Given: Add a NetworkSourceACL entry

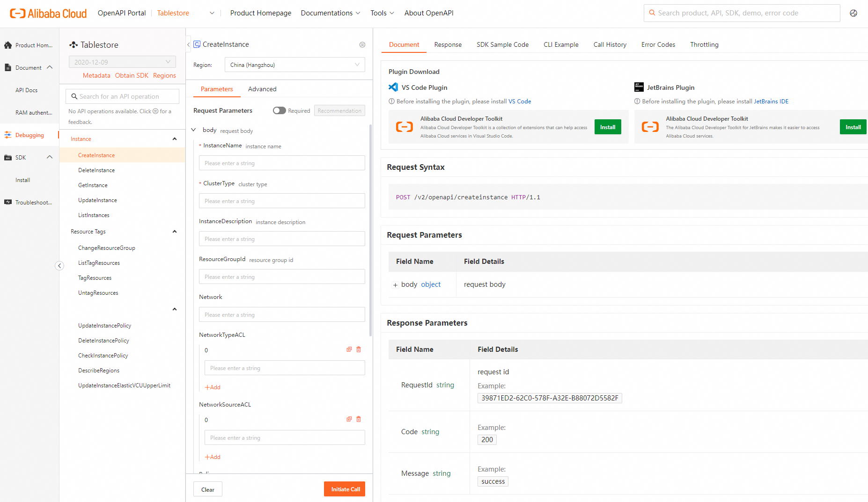Looking at the screenshot, I should [213, 457].
